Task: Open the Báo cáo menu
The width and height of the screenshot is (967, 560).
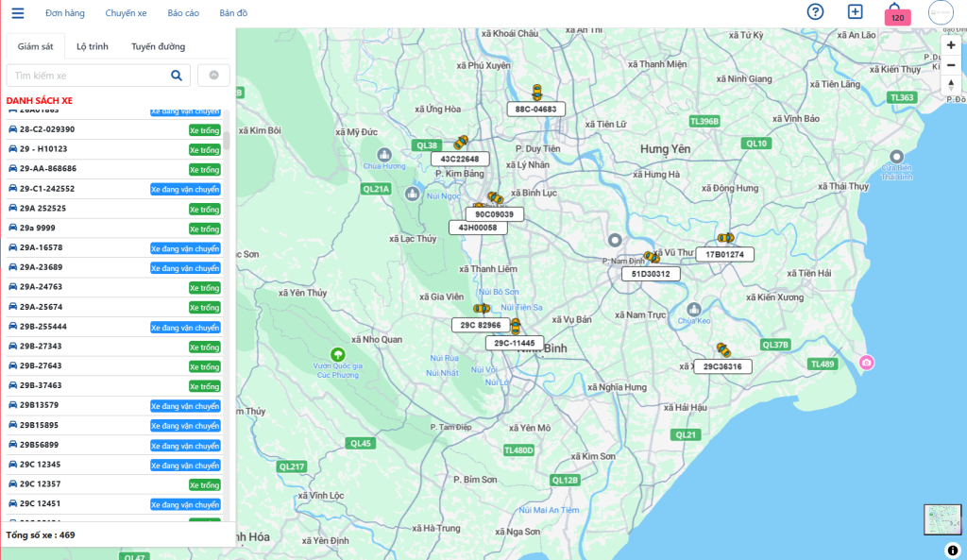Action: (182, 13)
